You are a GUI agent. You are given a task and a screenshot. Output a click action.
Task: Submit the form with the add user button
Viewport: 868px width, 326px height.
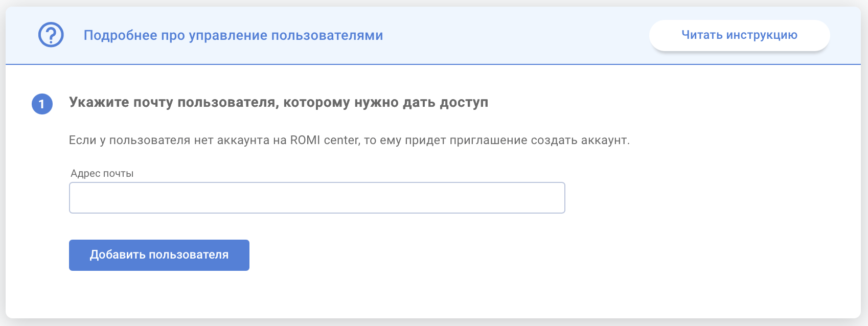[x=159, y=255]
